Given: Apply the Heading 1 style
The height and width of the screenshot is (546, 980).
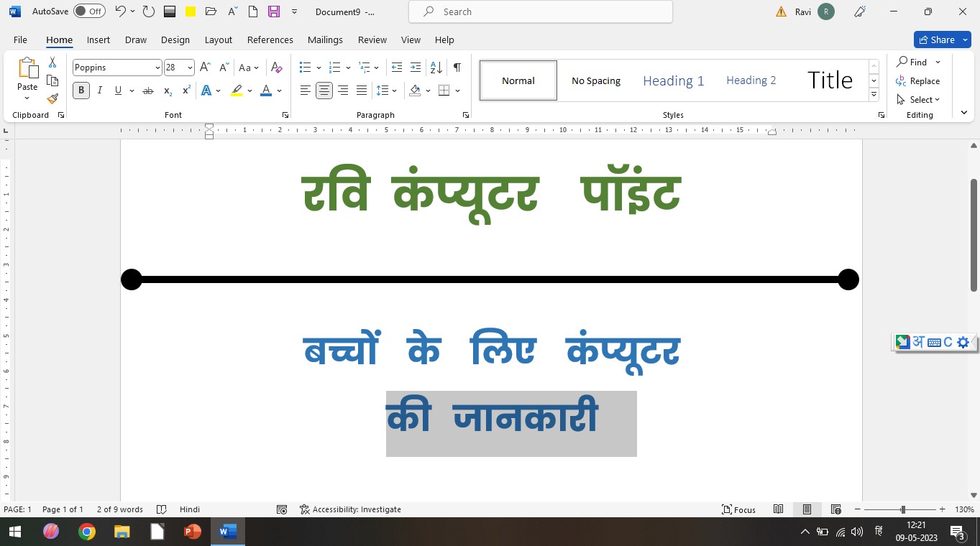Looking at the screenshot, I should [x=673, y=80].
